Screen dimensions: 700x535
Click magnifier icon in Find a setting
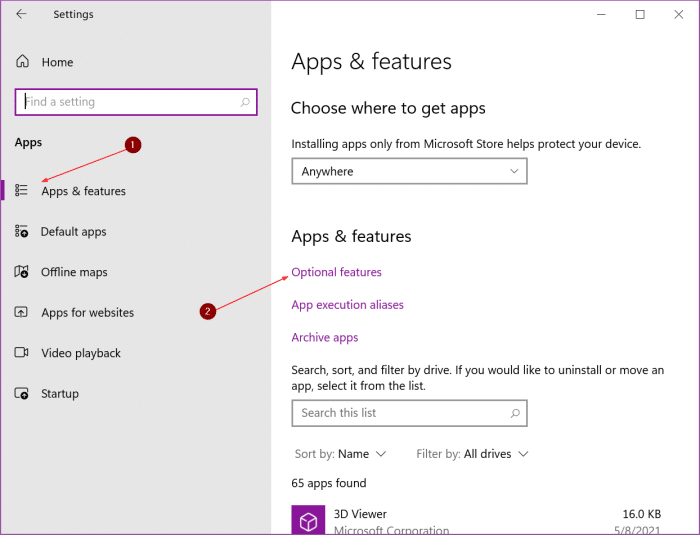click(245, 102)
